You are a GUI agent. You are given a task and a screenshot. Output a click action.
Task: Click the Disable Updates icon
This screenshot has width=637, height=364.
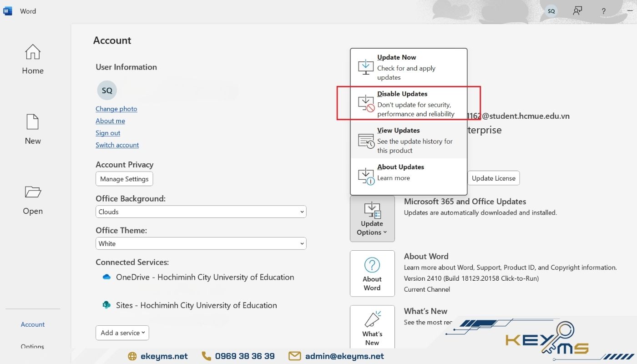366,103
